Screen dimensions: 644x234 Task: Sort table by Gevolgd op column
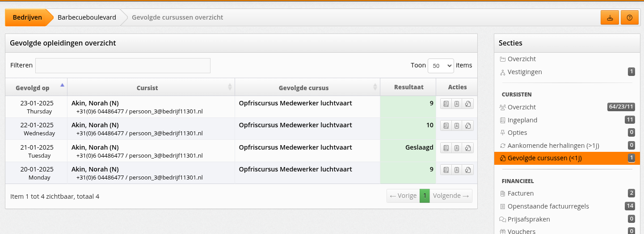(x=36, y=87)
